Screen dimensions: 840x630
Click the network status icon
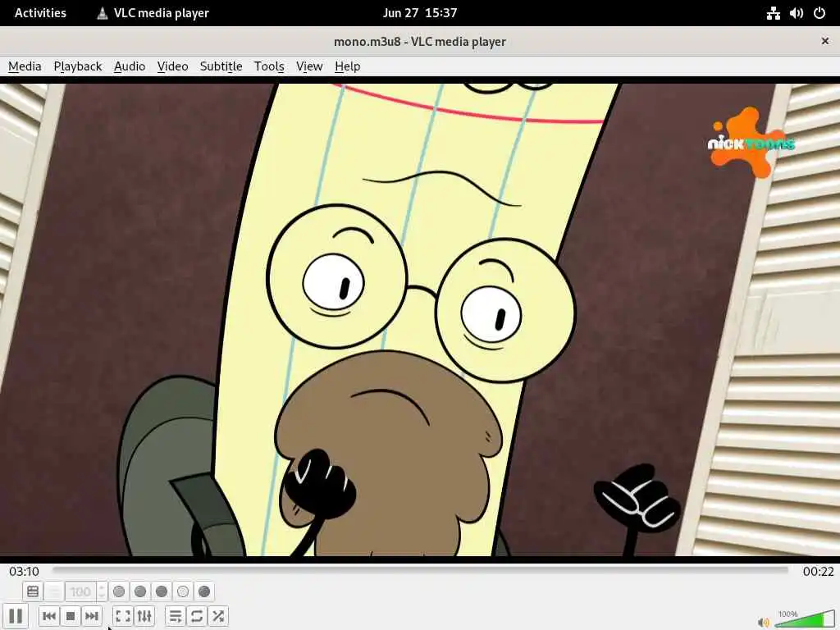[773, 13]
